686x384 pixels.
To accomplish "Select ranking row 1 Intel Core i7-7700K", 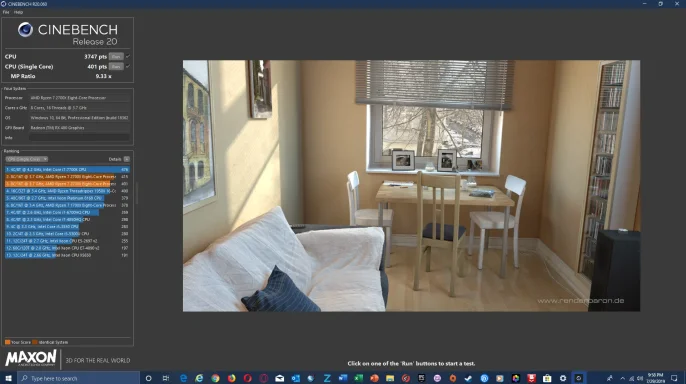I will coord(67,169).
